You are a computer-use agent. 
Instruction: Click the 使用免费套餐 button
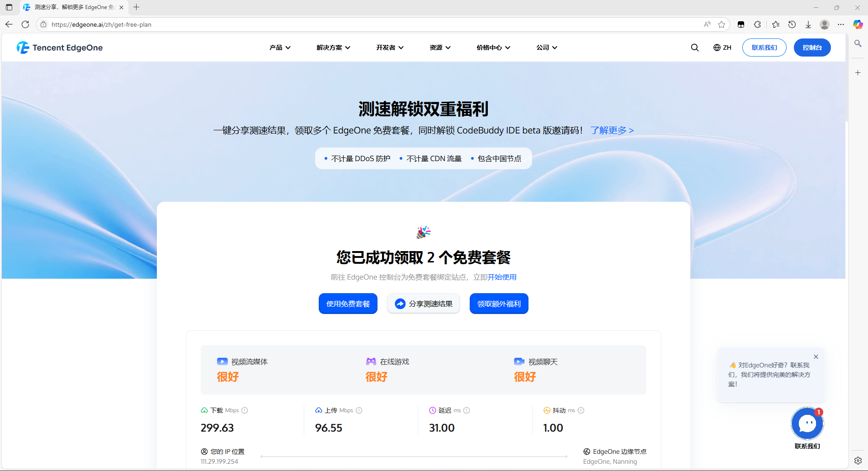click(x=348, y=304)
